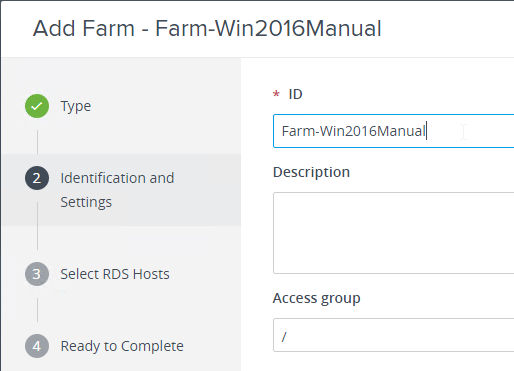Click the Description field label
Image resolution: width=514 pixels, height=371 pixels.
(x=311, y=172)
